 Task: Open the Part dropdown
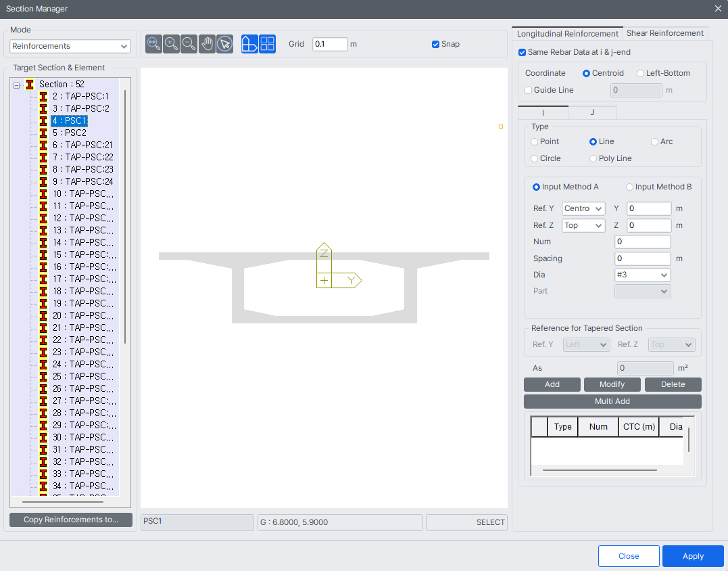(643, 292)
